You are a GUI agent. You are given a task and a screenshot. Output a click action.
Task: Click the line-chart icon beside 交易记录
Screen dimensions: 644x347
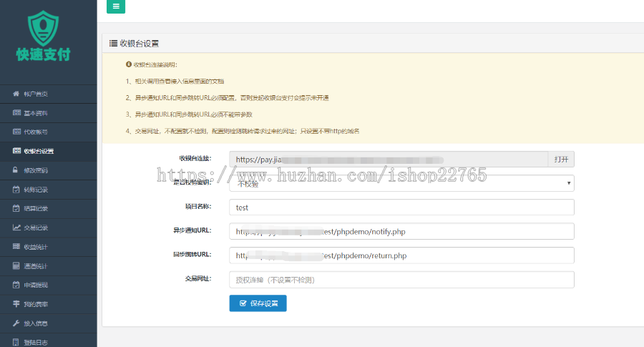[16, 228]
